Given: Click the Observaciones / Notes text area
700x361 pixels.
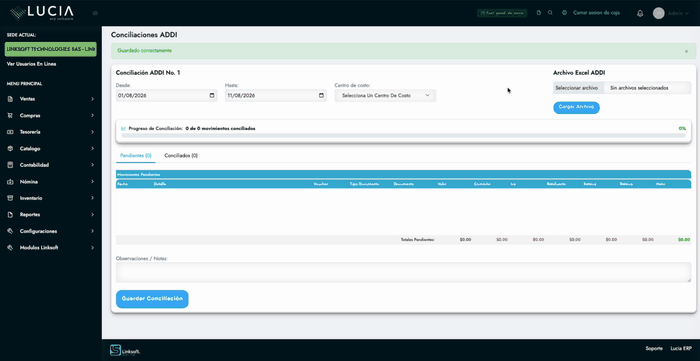Looking at the screenshot, I should click(404, 272).
